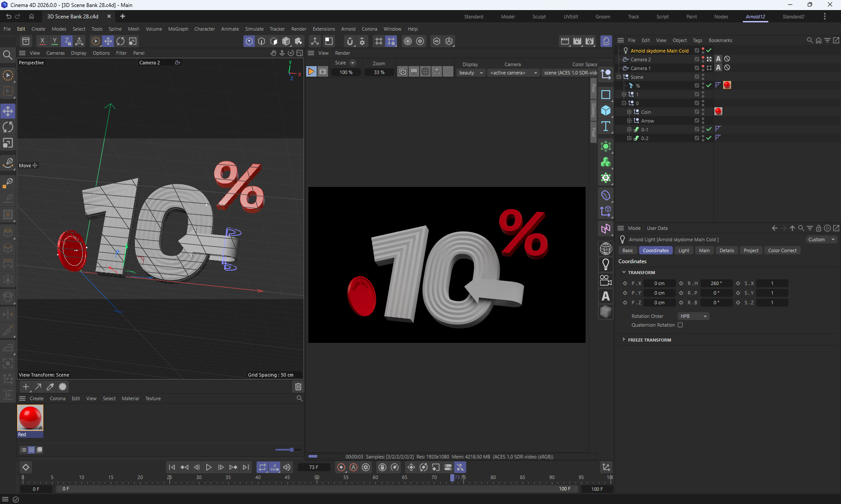Toggle enable checkmark for 0-1 object
The height and width of the screenshot is (504, 841).
(x=709, y=129)
